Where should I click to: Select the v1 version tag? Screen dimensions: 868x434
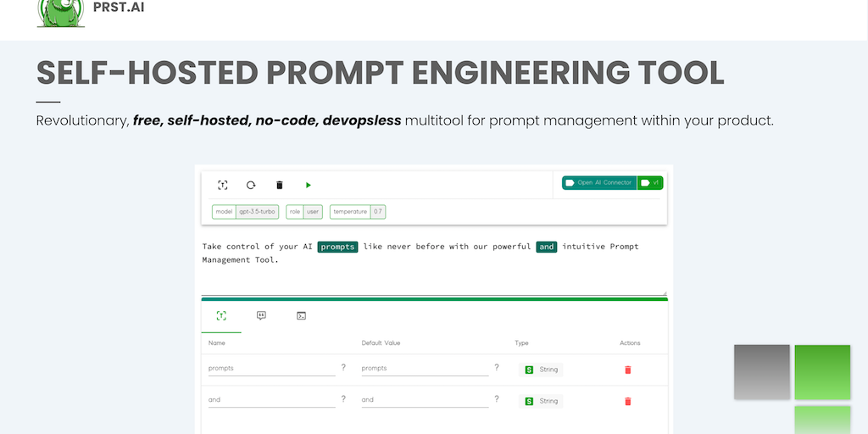click(650, 183)
